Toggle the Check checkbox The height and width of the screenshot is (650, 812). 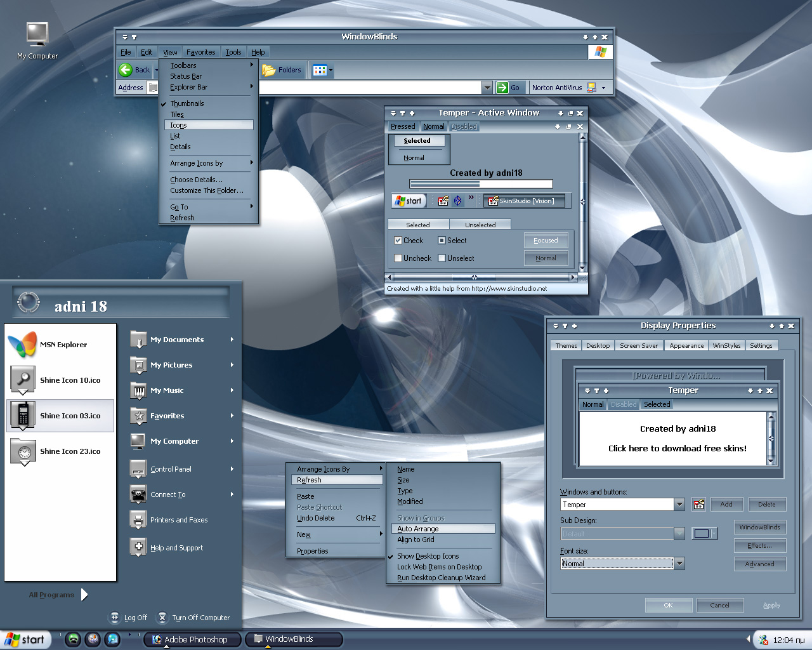pos(398,241)
